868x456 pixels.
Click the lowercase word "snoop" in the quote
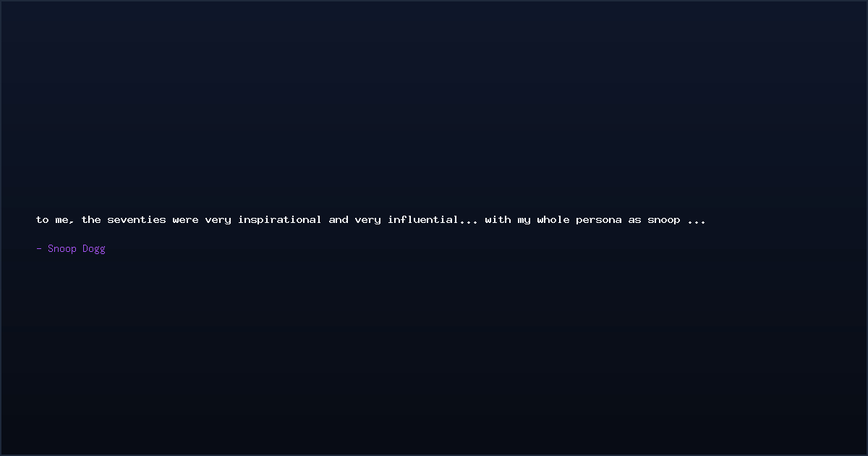coord(664,220)
